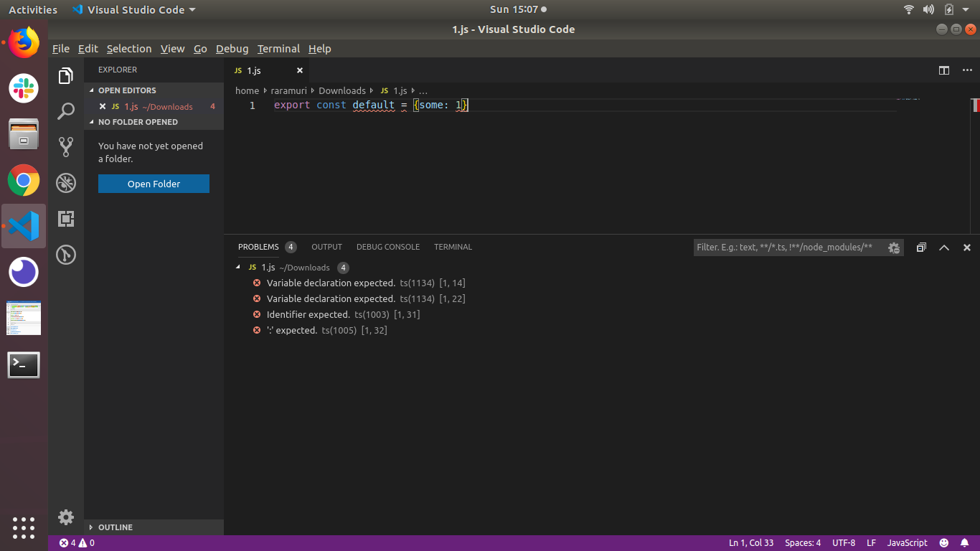Switch to the Debug Console tab
980x551 pixels.
click(388, 247)
